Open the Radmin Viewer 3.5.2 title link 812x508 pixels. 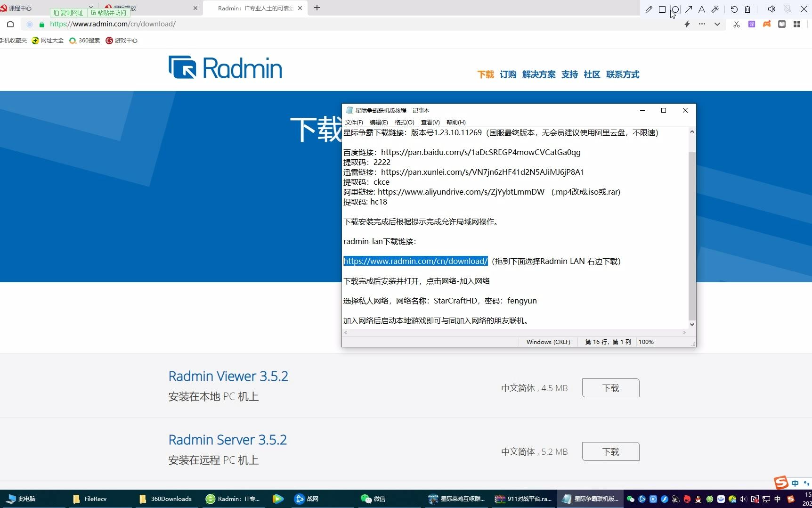pos(228,376)
